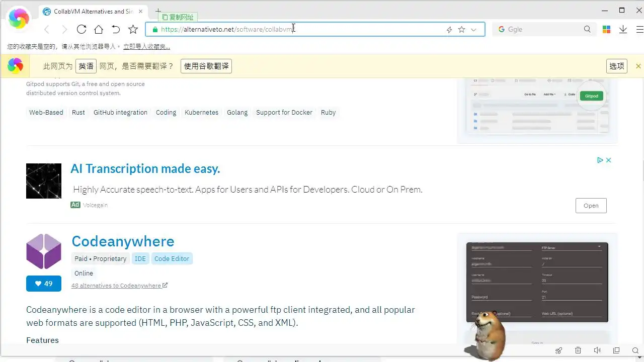Click the copy URL tooltip button

[178, 17]
